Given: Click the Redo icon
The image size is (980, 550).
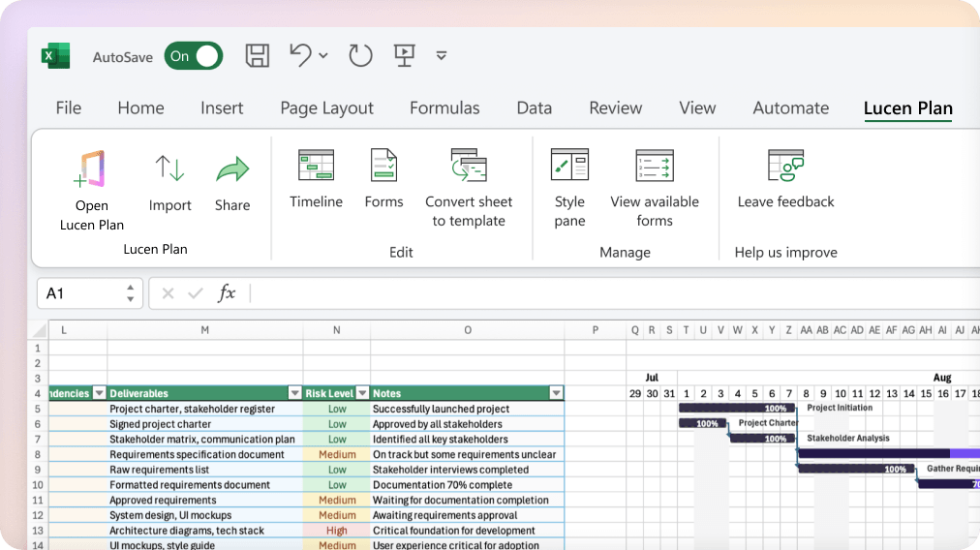Looking at the screenshot, I should coord(360,55).
